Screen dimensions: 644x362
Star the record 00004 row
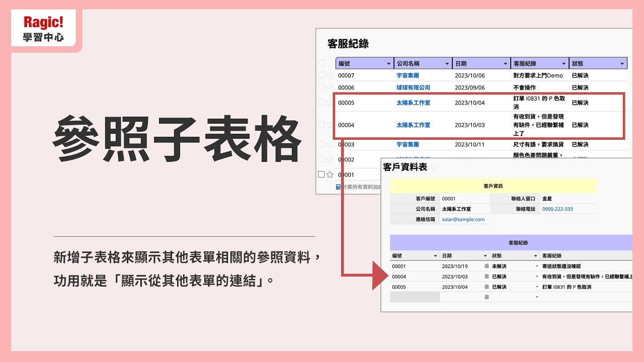330,125
